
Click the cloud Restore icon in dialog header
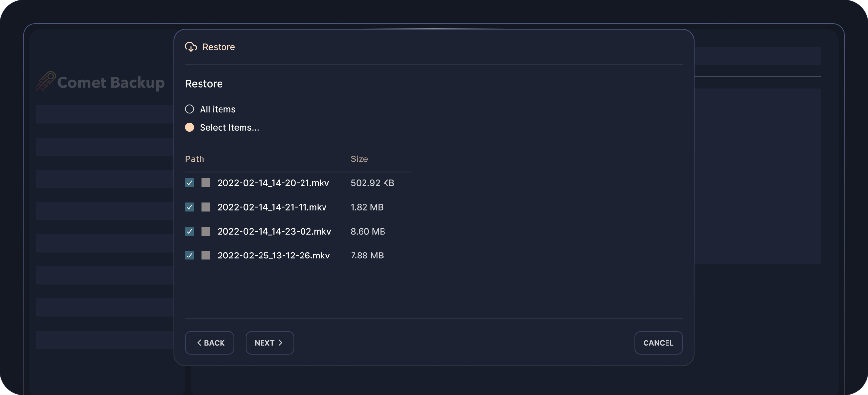191,47
